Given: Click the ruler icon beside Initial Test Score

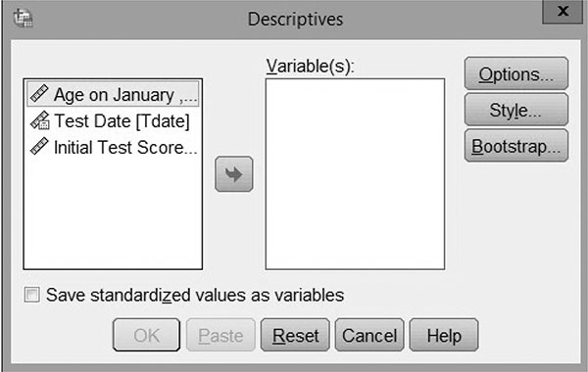Looking at the screenshot, I should pyautogui.click(x=39, y=147).
